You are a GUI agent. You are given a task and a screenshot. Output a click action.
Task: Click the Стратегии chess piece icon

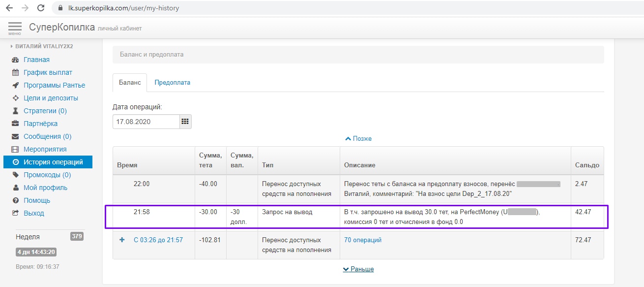pyautogui.click(x=15, y=111)
